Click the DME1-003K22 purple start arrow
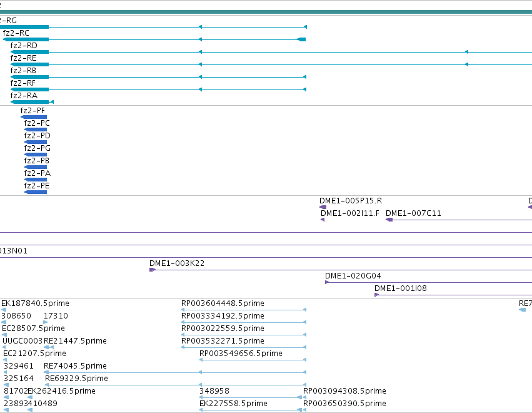Viewport: 532px width, 413px height. coord(153,270)
